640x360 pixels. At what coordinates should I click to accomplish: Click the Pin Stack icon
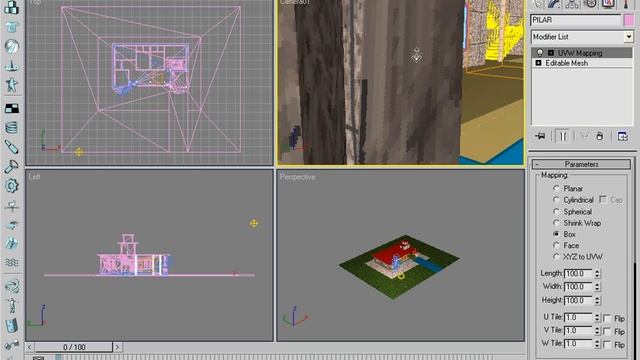pyautogui.click(x=540, y=136)
